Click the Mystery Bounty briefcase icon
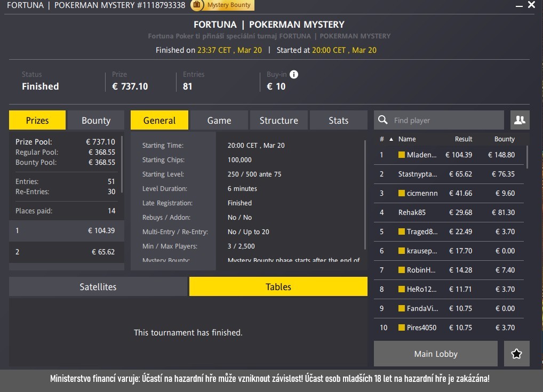543x392 pixels. [x=197, y=5]
